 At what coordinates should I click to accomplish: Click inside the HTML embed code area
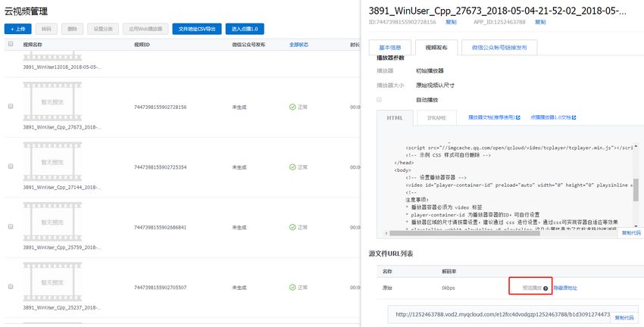coord(508,185)
